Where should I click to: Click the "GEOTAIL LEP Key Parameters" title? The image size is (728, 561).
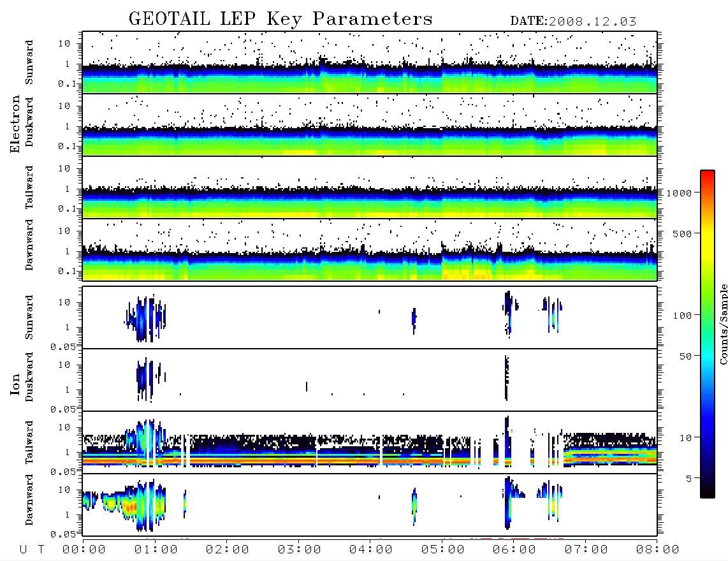[x=280, y=19]
